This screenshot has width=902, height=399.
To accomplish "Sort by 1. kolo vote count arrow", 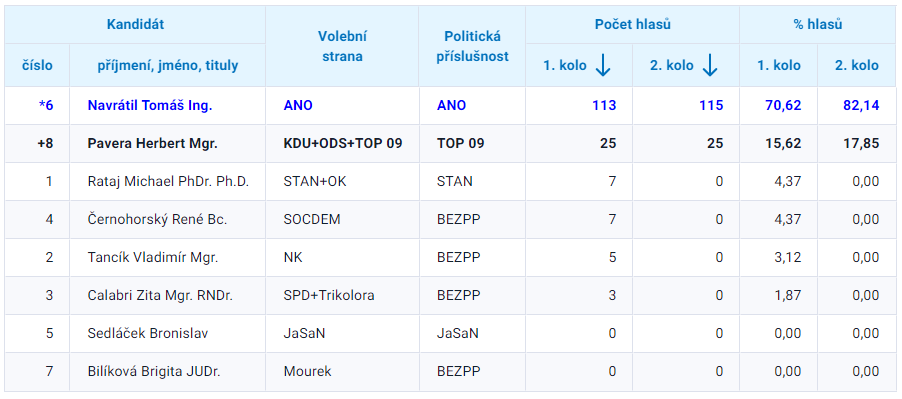I will [x=602, y=66].
